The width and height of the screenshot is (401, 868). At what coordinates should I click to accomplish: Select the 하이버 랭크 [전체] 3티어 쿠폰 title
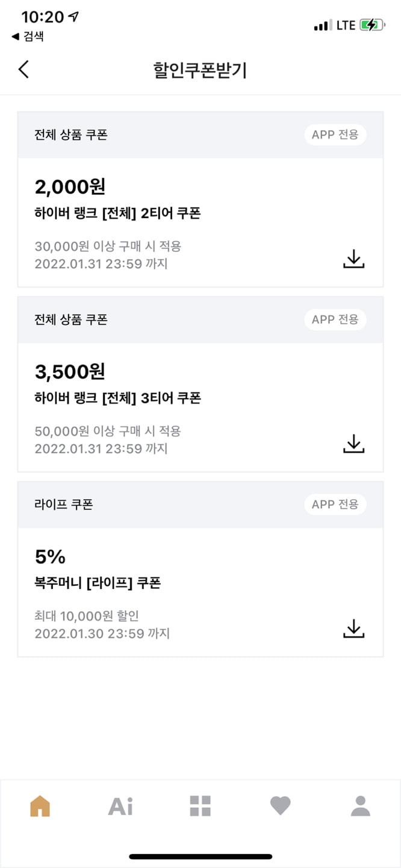117,398
